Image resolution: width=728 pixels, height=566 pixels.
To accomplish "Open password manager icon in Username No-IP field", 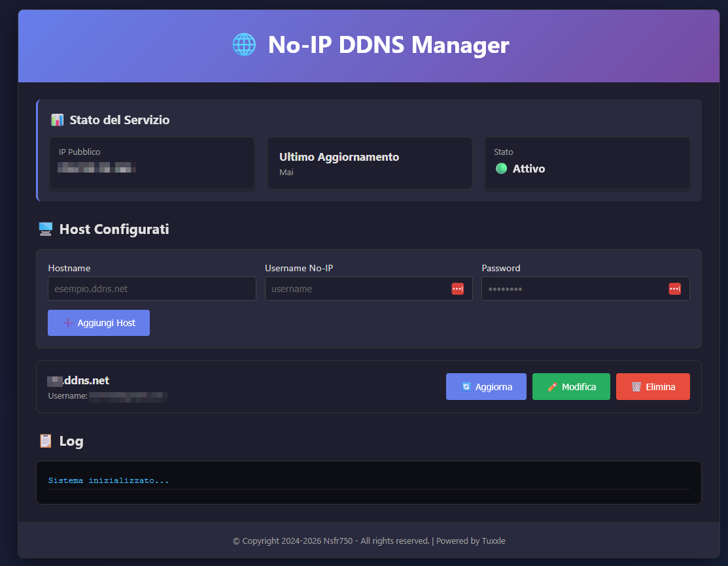I will click(457, 289).
